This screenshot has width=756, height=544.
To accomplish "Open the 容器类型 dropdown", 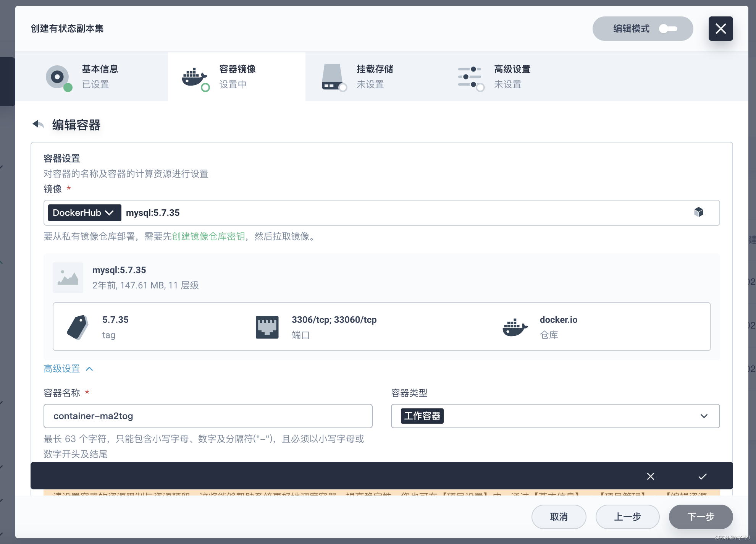I will click(556, 416).
